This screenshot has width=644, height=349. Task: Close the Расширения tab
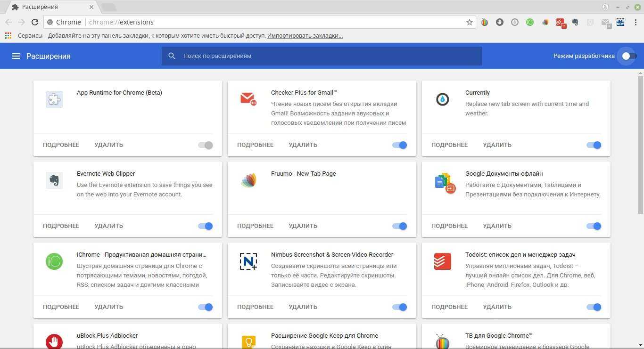[x=92, y=7]
